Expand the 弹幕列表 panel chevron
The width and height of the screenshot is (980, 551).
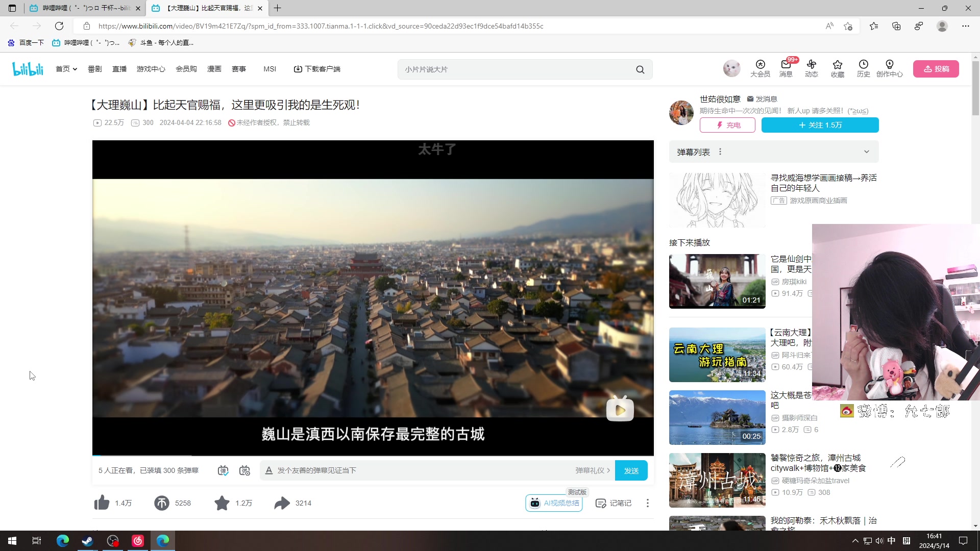tap(867, 152)
